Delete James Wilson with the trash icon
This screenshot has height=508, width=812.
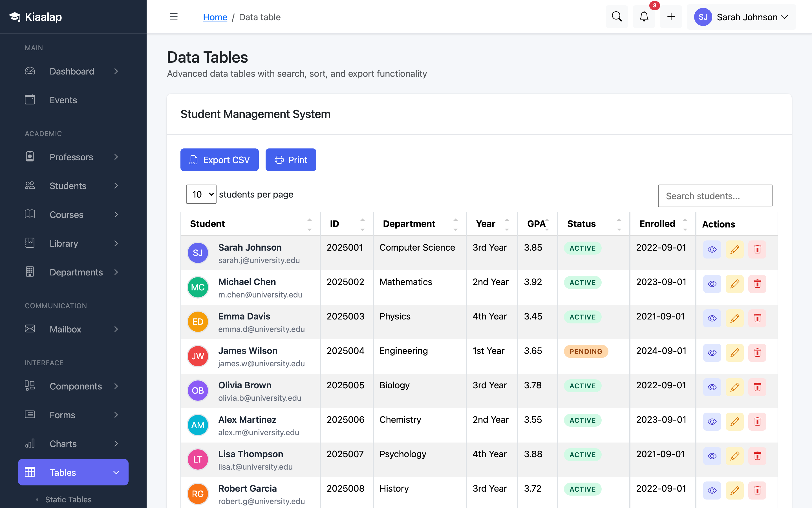[757, 353]
